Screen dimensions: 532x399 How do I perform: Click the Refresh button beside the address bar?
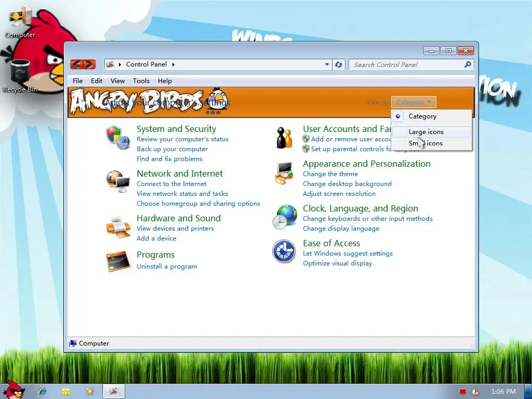coord(338,64)
